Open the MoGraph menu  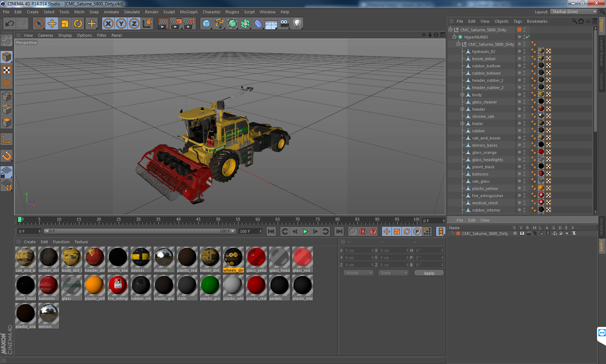189,12
